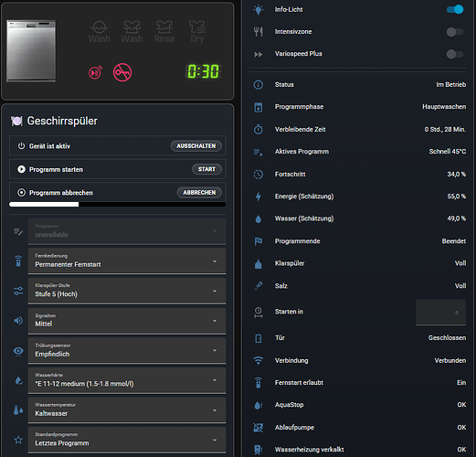Click the star icon beside Standardprogramm
This screenshot has width=476, height=457.
pyautogui.click(x=18, y=440)
